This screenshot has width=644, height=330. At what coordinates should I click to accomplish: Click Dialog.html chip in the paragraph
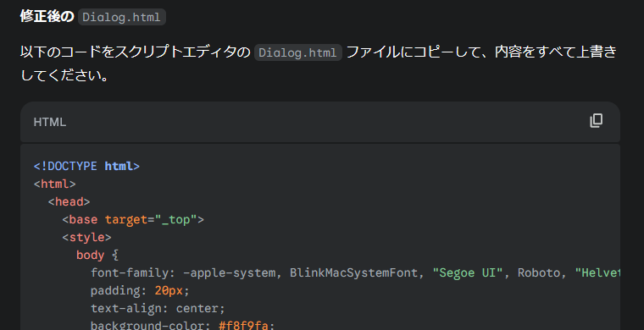(298, 52)
